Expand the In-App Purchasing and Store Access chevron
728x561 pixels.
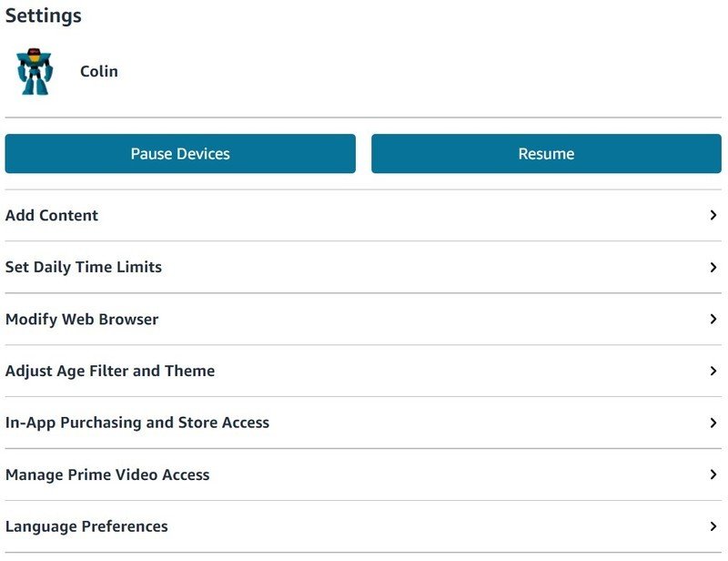713,423
